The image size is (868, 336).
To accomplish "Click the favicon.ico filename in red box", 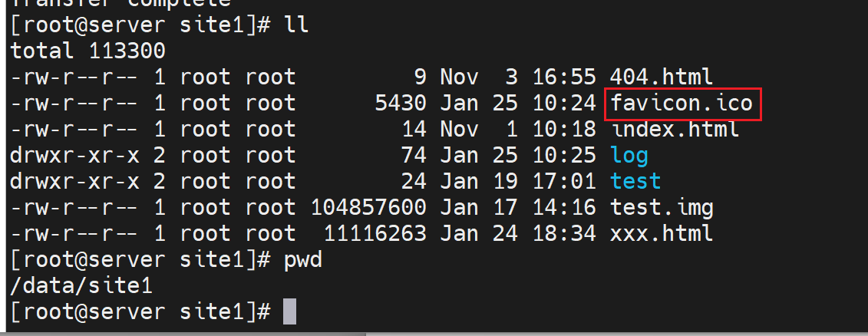I will 682,104.
